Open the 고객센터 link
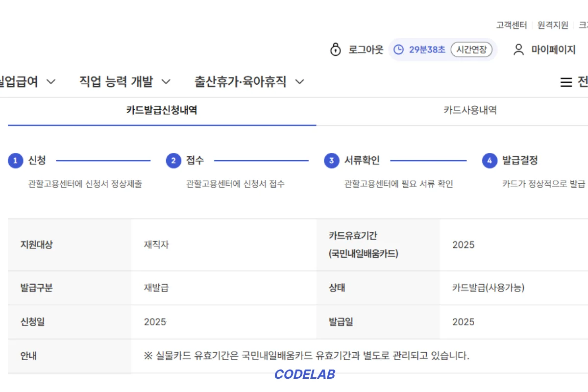This screenshot has height=392, width=588. point(511,25)
